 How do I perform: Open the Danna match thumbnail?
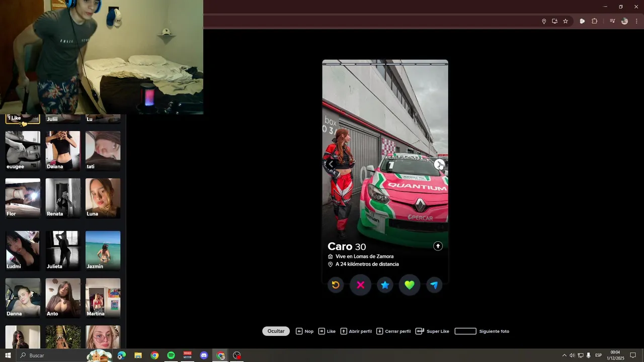click(23, 298)
